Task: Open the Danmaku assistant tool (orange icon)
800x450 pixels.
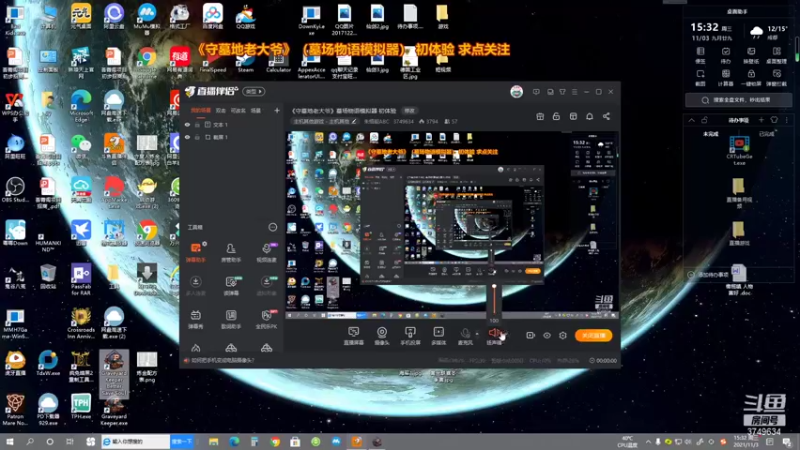Action: [196, 252]
